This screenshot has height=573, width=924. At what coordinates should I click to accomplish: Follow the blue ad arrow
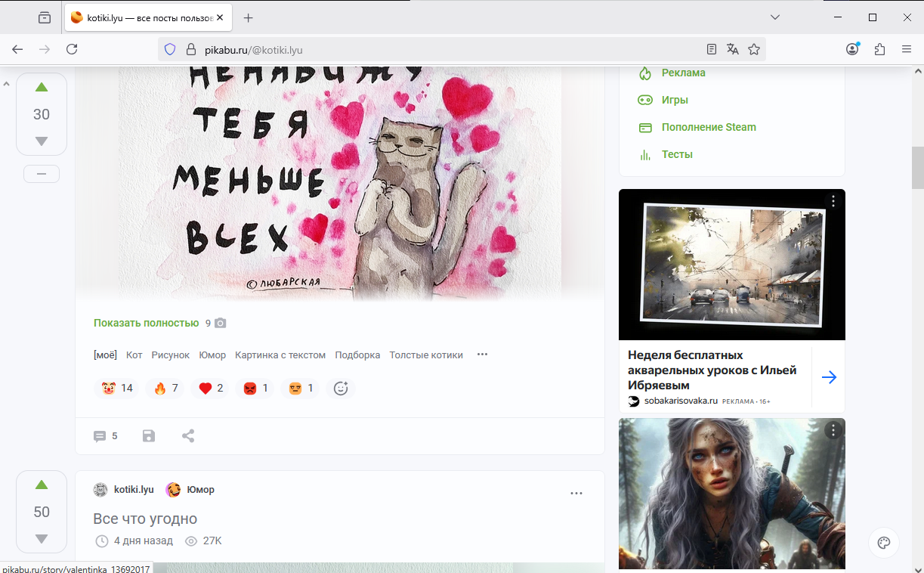(829, 377)
